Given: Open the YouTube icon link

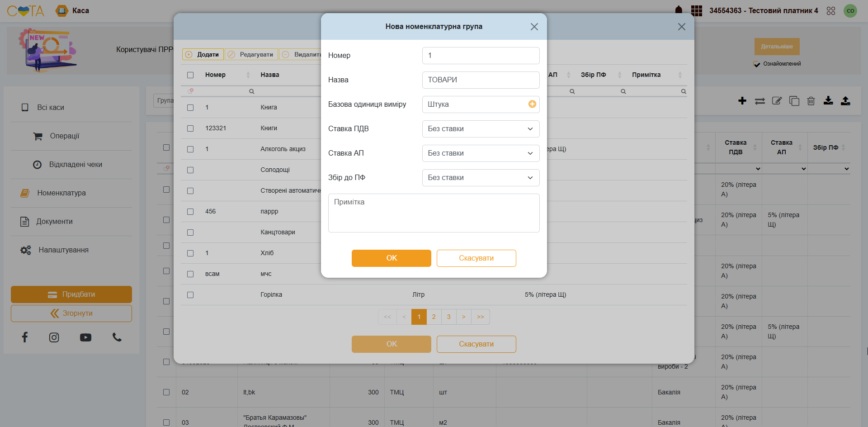Looking at the screenshot, I should click(85, 337).
